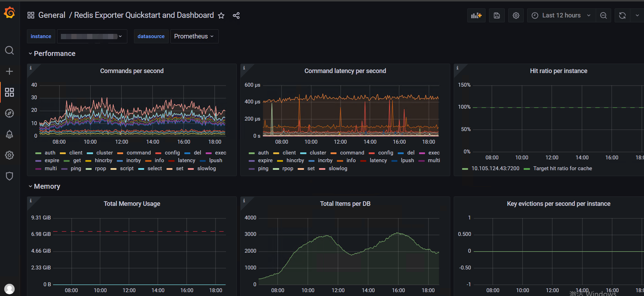Viewport: 644px width, 296px height.
Task: Click the Add panel icon
Action: pos(476,15)
